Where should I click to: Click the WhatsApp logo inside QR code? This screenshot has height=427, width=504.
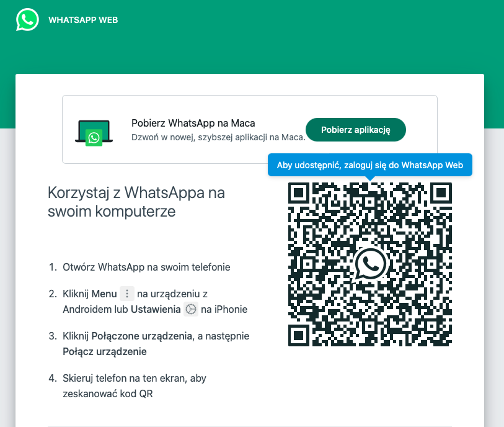point(370,264)
